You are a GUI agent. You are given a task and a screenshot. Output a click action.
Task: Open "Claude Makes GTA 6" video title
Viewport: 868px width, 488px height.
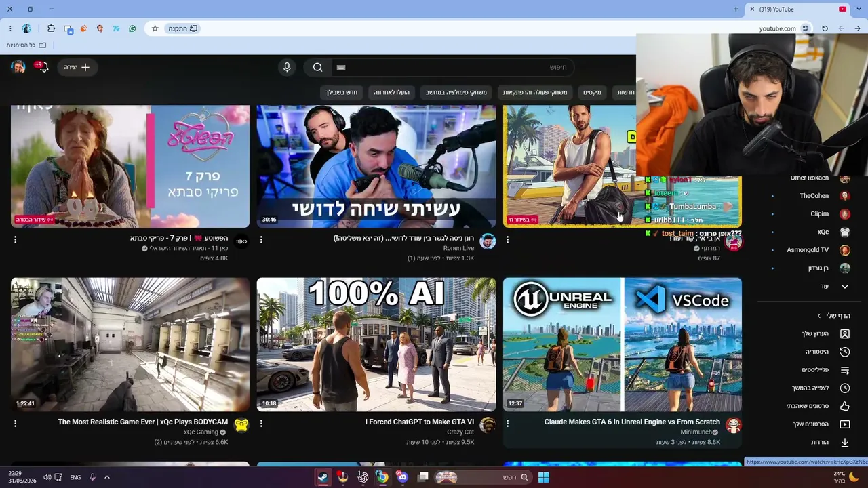click(x=632, y=422)
